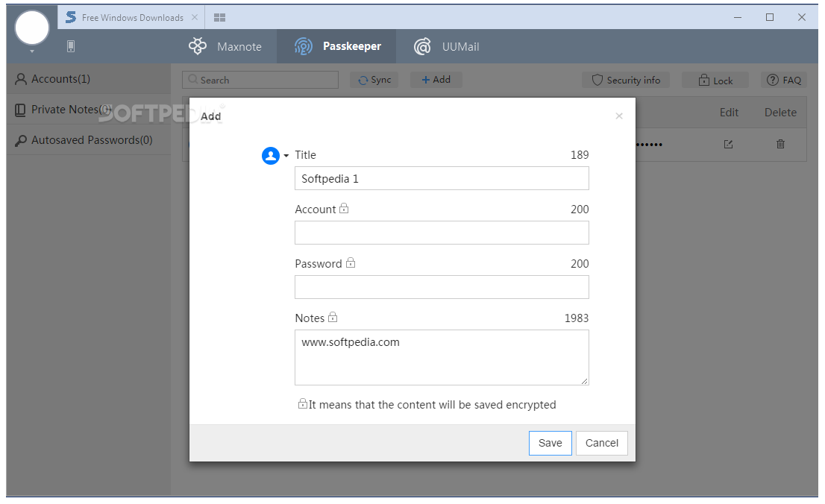
Task: Click the Notes character counter 1983
Action: tap(576, 318)
